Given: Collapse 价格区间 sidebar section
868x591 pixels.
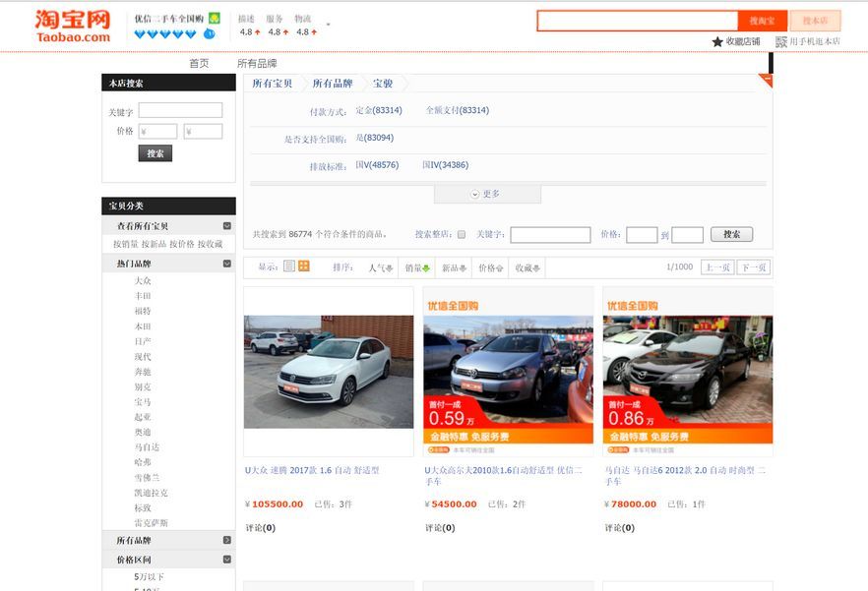Looking at the screenshot, I should click(x=227, y=560).
